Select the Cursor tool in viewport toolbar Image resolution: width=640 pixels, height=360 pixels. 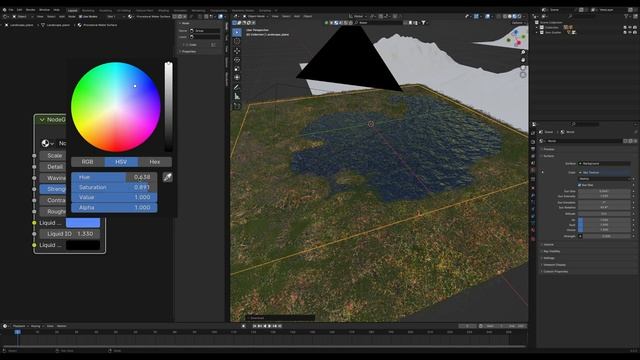[x=237, y=41]
